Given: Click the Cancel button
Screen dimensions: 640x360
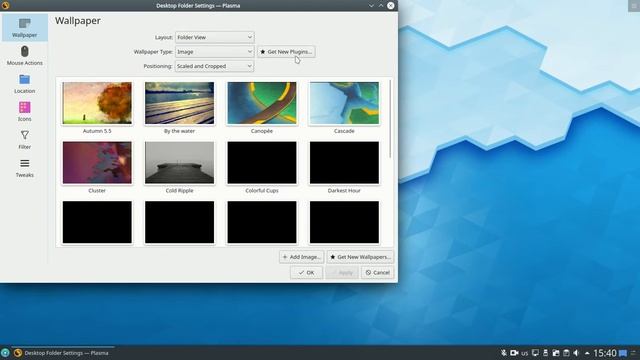Looking at the screenshot, I should (378, 273).
